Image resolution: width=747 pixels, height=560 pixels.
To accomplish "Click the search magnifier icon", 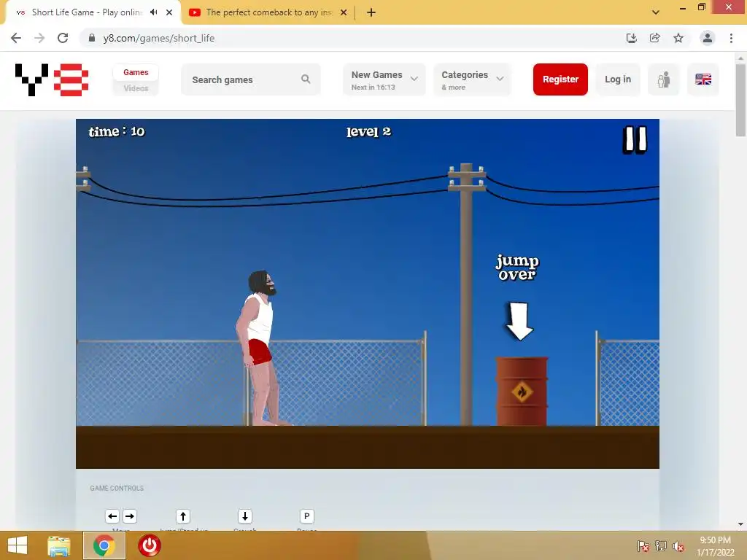I will (306, 79).
